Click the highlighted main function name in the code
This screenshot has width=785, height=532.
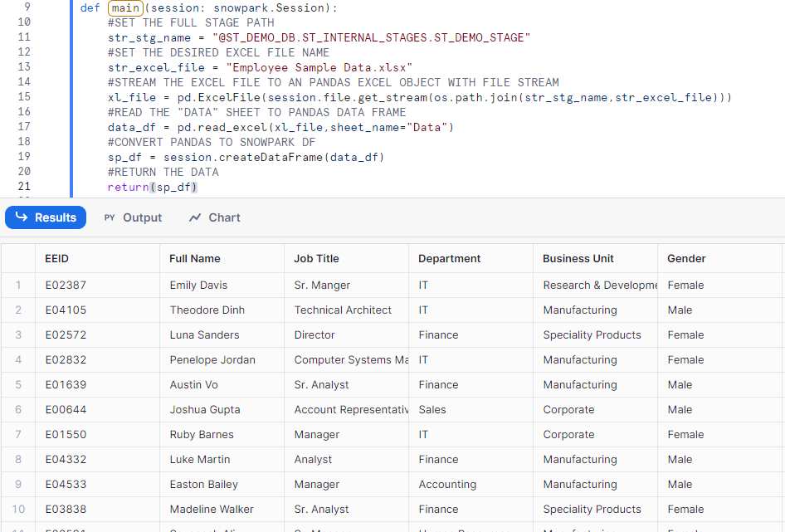(x=125, y=7)
